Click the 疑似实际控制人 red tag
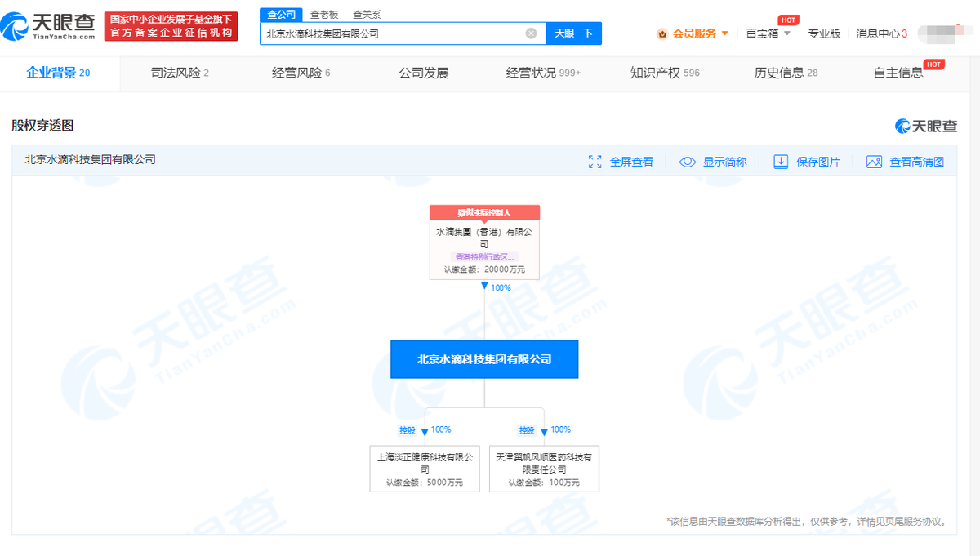980x556 pixels. point(484,212)
